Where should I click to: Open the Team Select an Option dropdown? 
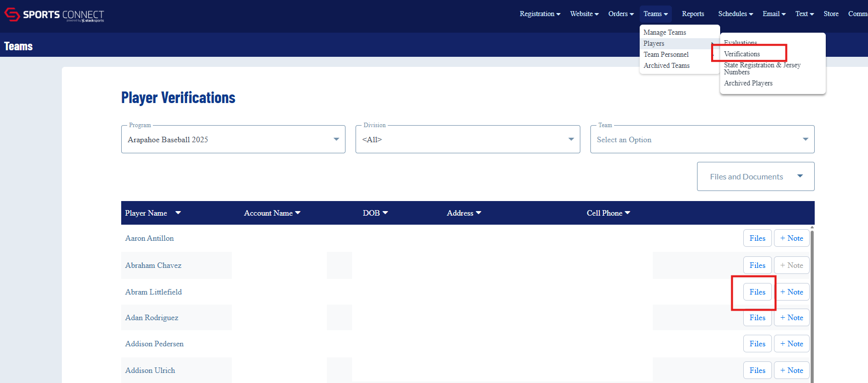(x=703, y=139)
